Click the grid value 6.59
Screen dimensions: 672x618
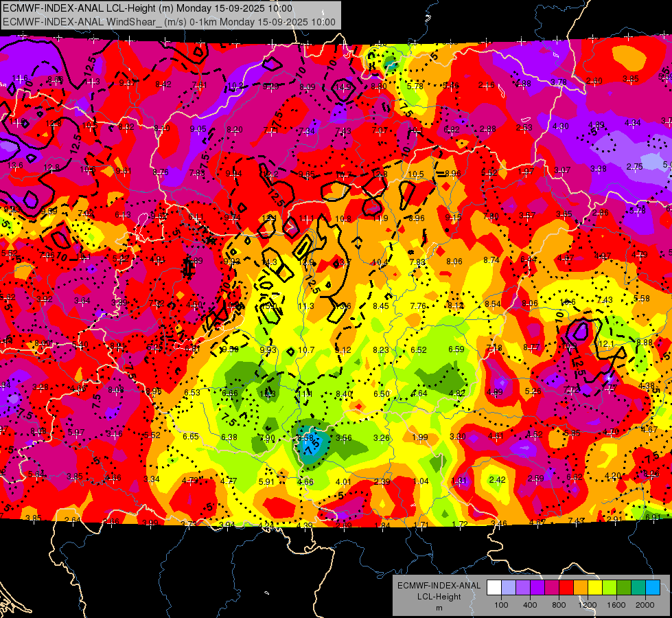click(x=456, y=349)
